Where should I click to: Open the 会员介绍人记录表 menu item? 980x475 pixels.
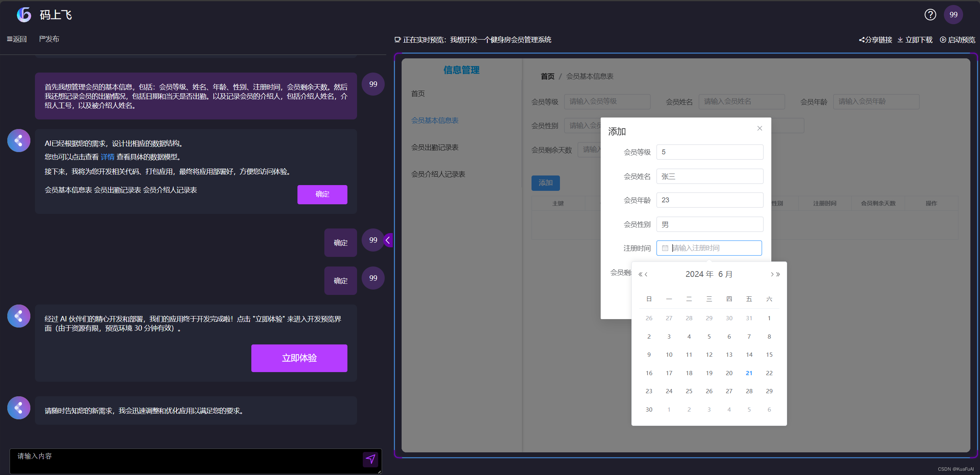438,174
